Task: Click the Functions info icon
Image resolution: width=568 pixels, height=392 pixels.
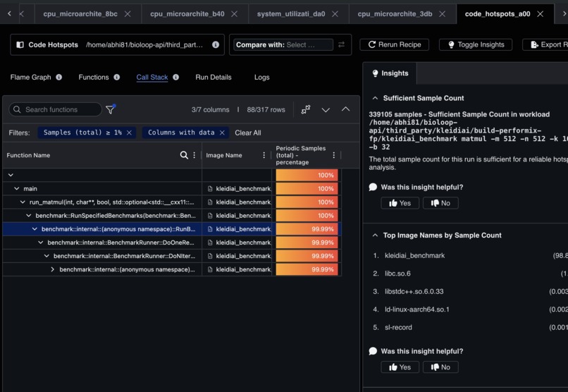Action: pos(117,77)
